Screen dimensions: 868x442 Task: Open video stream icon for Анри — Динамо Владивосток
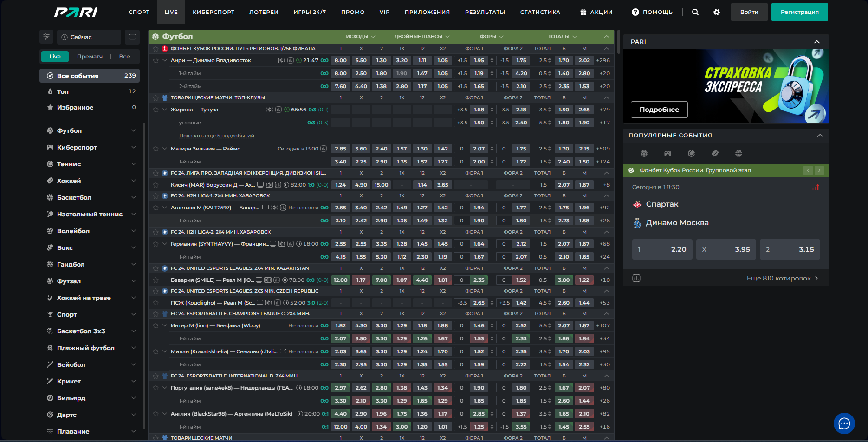pyautogui.click(x=281, y=60)
